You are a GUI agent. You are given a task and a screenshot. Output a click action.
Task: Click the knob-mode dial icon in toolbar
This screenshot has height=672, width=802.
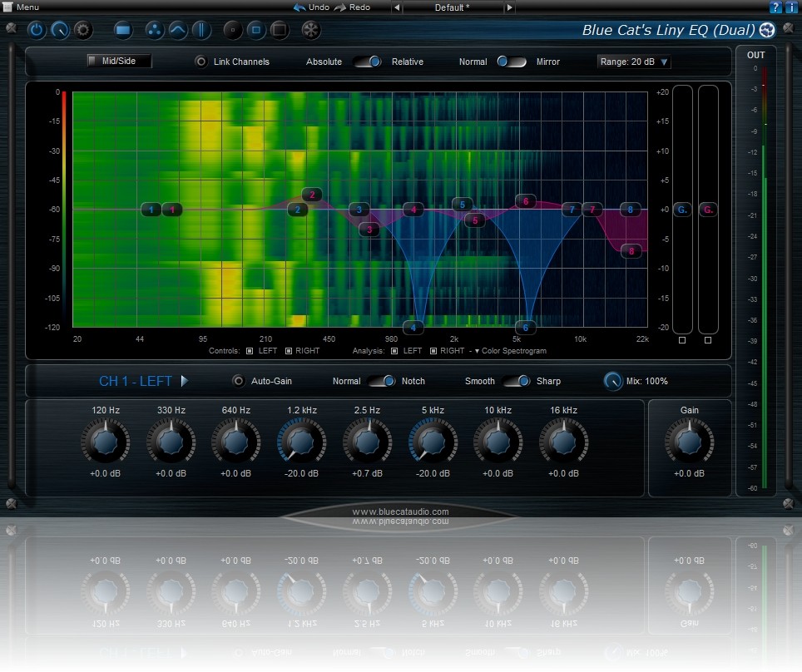coord(60,30)
